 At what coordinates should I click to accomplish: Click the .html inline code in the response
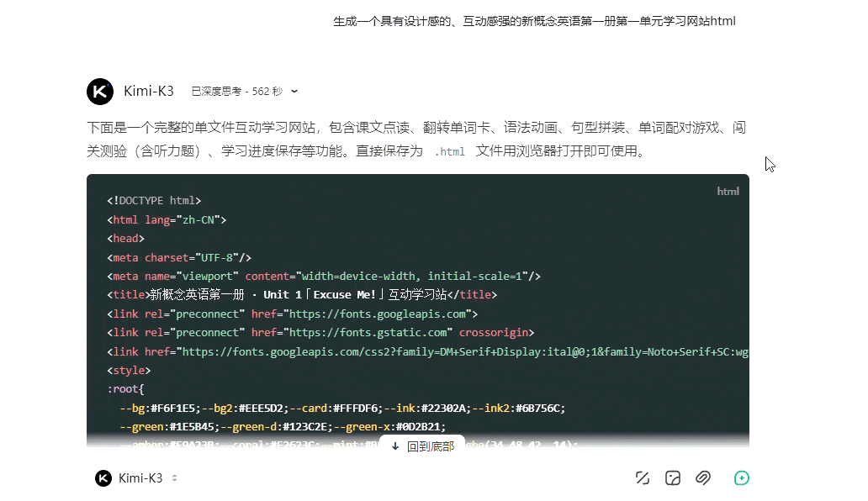tap(449, 151)
